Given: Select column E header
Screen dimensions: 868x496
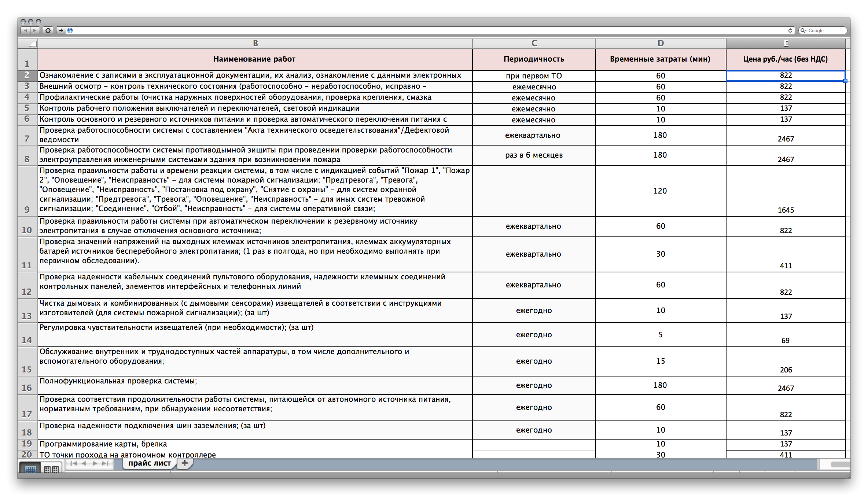Looking at the screenshot, I should tap(786, 44).
